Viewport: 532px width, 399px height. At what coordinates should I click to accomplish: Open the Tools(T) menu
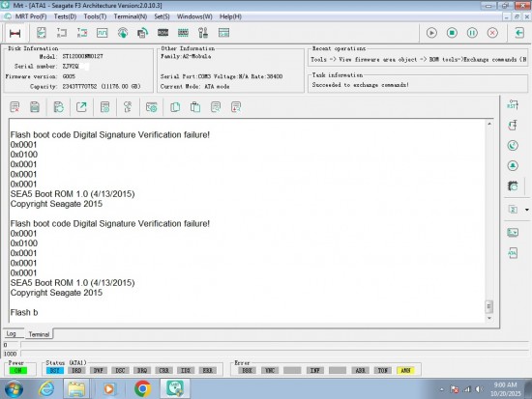click(x=95, y=16)
